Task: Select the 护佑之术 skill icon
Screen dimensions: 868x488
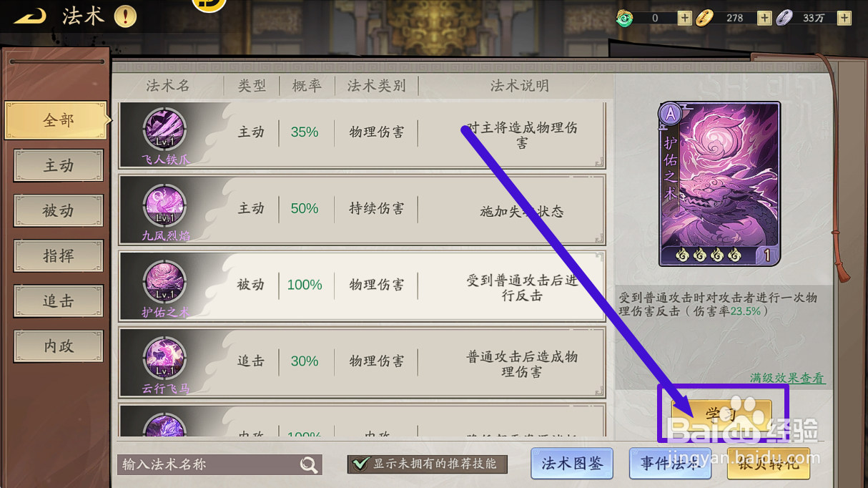Action: point(165,282)
